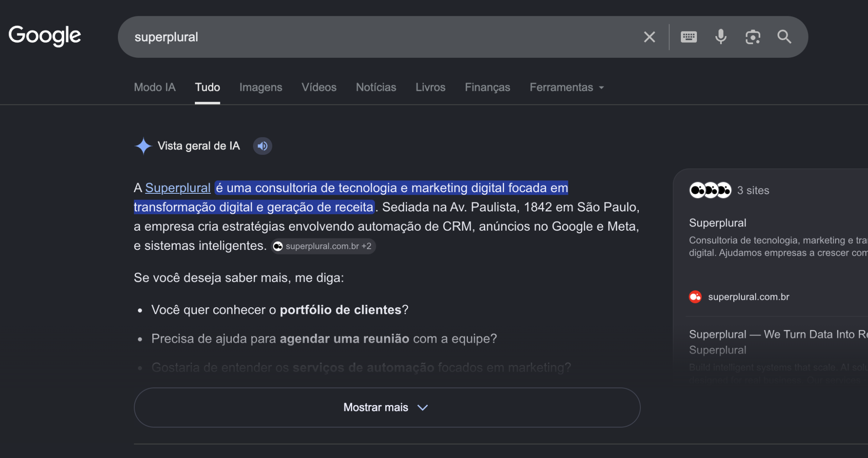This screenshot has width=868, height=458.
Task: Click the Google logo
Action: tap(45, 36)
